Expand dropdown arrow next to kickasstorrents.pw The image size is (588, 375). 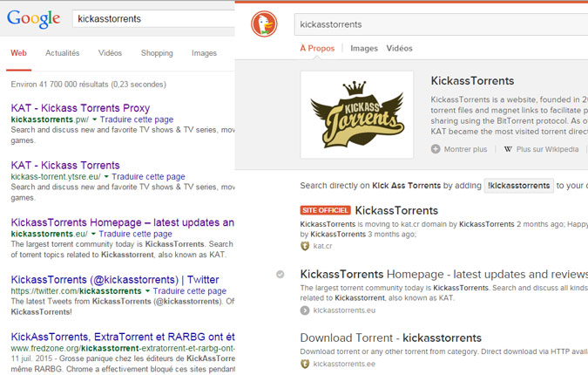94,119
